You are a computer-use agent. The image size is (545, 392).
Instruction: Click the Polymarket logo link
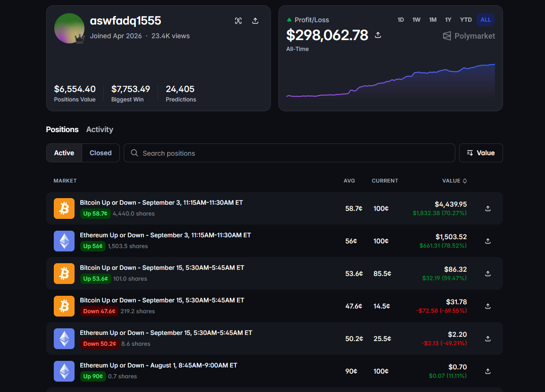469,36
